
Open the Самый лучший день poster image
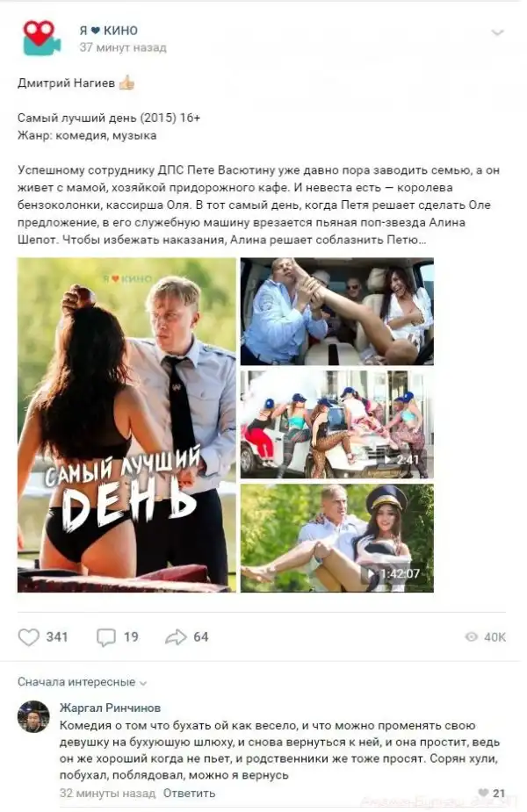tap(126, 425)
